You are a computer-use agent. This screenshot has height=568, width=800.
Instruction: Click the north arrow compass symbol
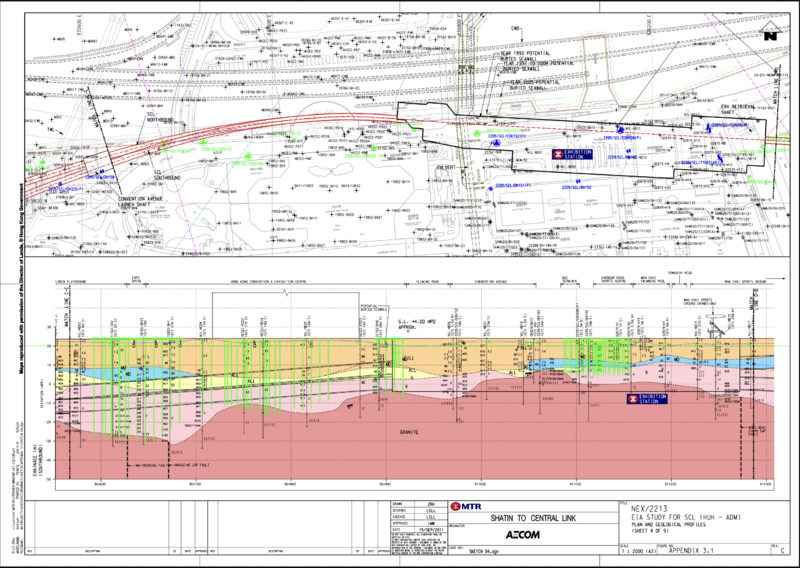[x=768, y=31]
